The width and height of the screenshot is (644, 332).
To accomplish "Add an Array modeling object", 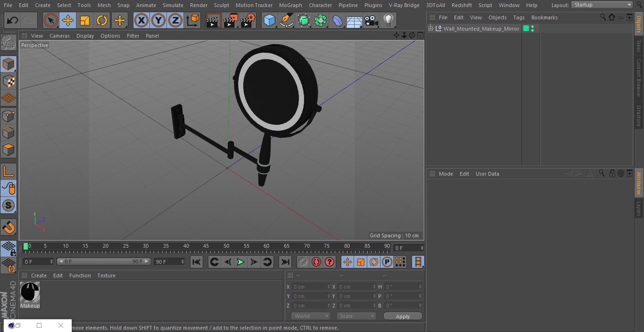I will 321,20.
